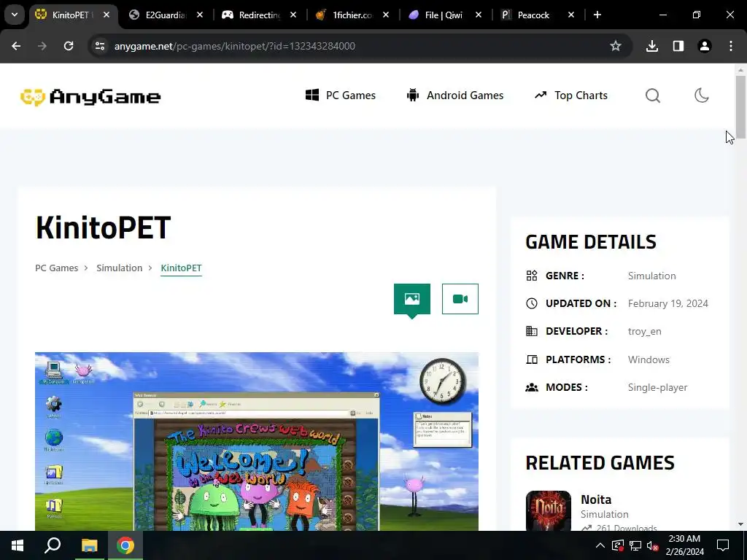Open Noita game thumbnail

[549, 510]
